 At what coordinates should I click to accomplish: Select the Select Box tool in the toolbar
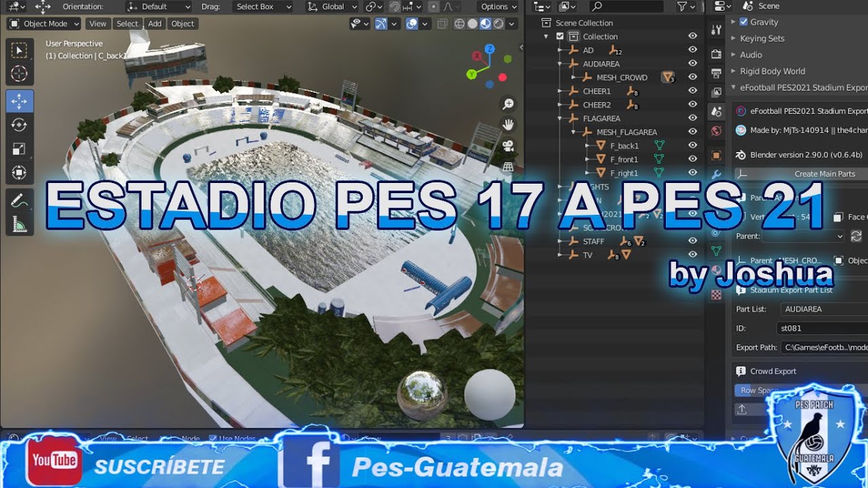click(x=20, y=51)
